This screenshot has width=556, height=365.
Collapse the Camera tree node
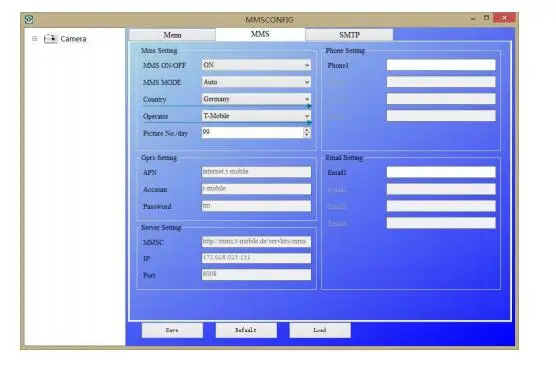(x=34, y=38)
